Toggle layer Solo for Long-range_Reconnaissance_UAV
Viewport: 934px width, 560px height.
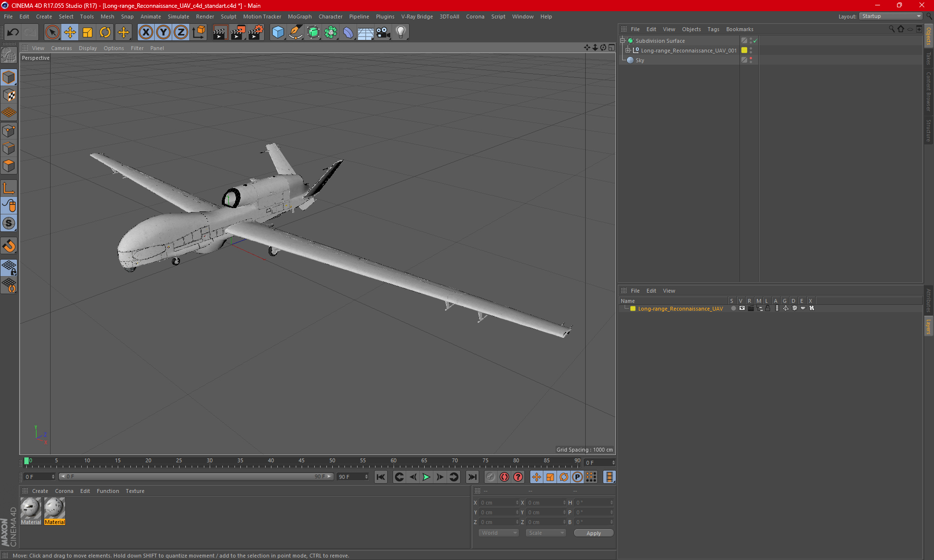pyautogui.click(x=733, y=308)
